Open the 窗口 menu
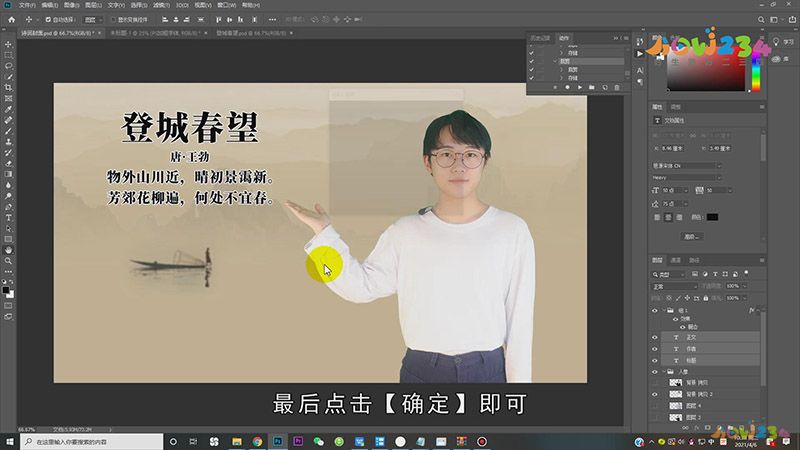Viewport: 800px width, 450px height. click(227, 5)
